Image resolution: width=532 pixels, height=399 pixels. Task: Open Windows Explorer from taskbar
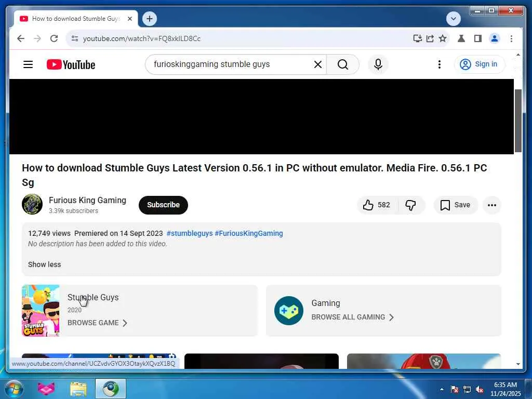tap(78, 389)
